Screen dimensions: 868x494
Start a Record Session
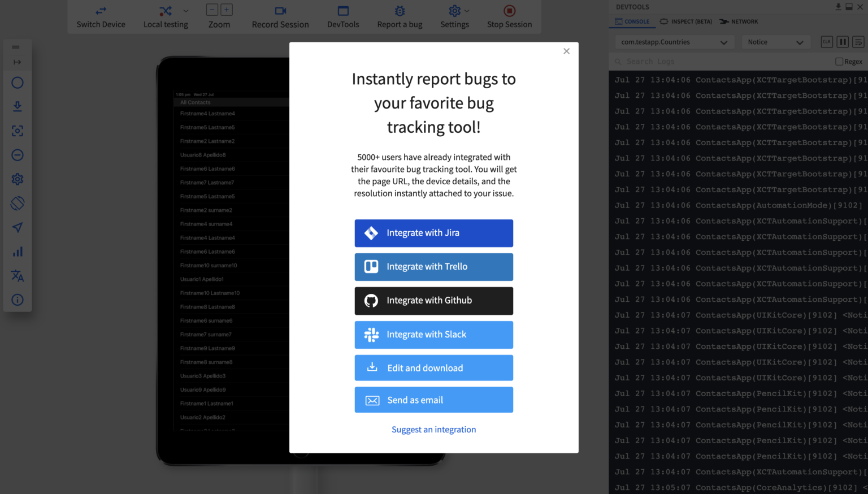tap(280, 17)
